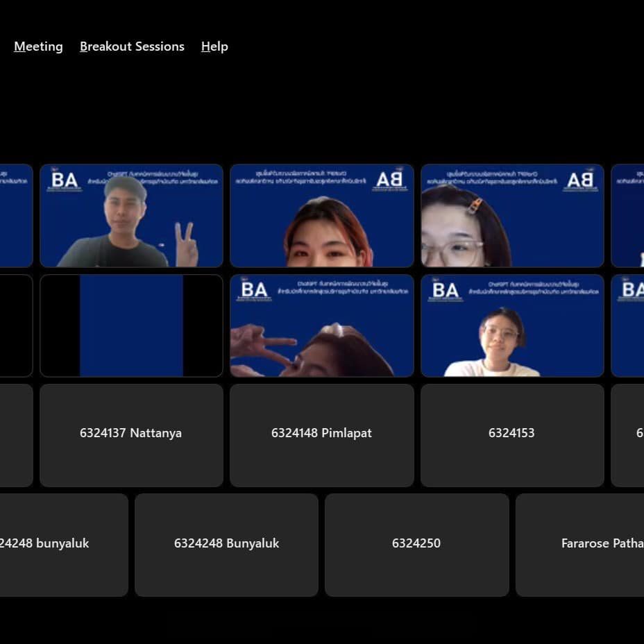Click the partially visible video tile at top-right edge
644x644 pixels.
point(628,216)
